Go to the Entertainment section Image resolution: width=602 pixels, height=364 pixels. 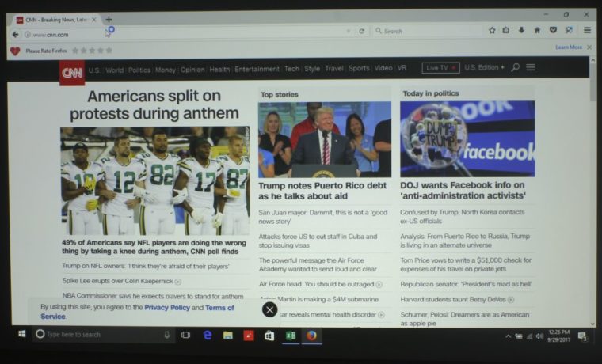click(x=257, y=69)
